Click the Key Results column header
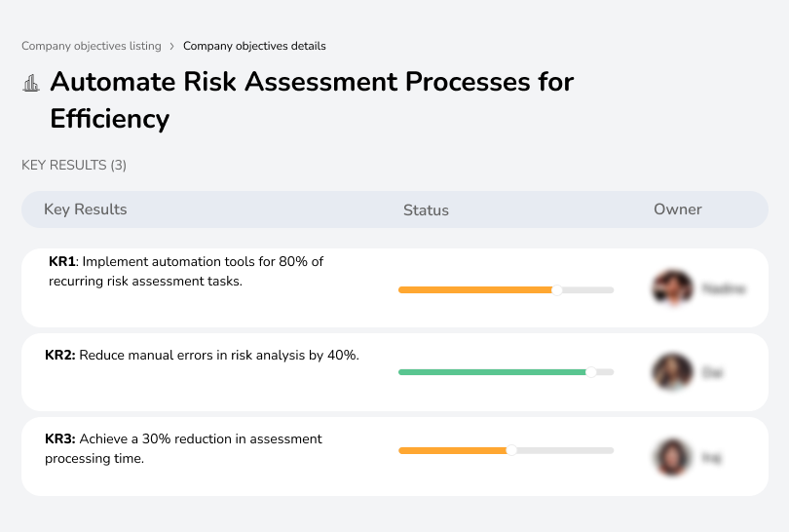Screen dimensions: 789x532 (x=86, y=209)
